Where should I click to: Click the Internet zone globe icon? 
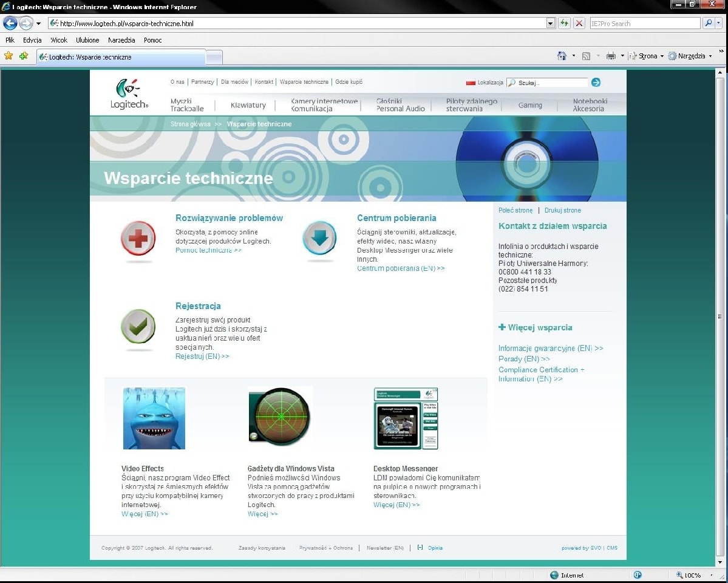click(x=554, y=575)
